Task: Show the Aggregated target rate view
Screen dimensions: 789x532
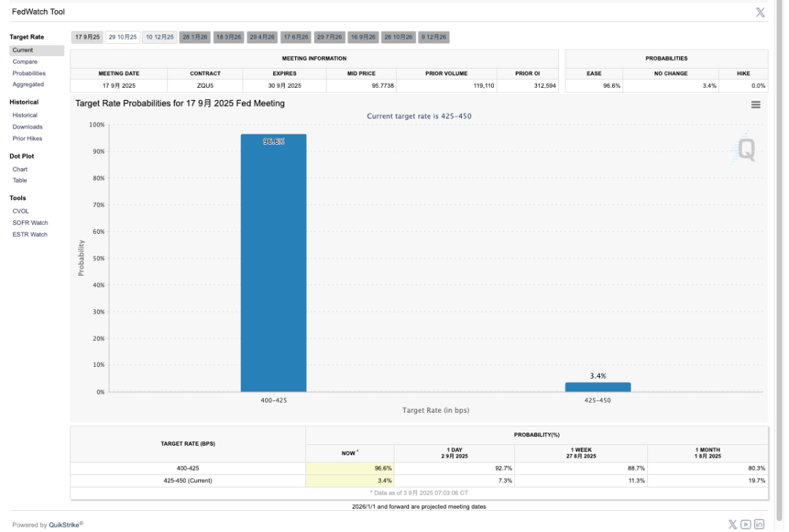Action: pyautogui.click(x=28, y=85)
